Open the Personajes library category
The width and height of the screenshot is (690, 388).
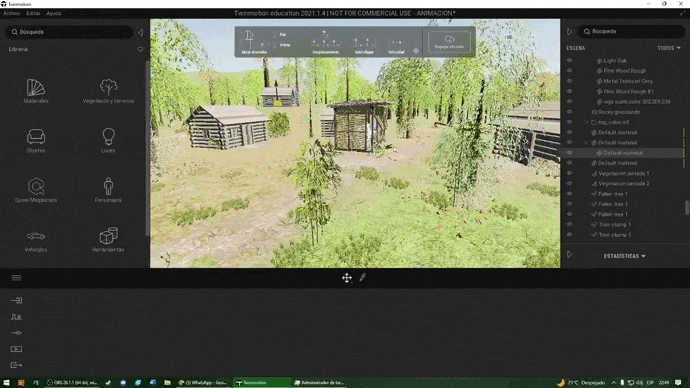[108, 190]
